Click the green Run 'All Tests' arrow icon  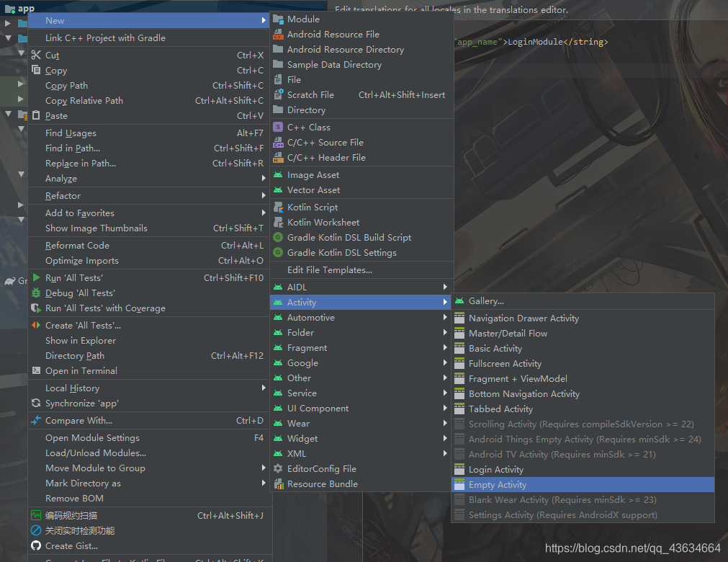pyautogui.click(x=36, y=277)
